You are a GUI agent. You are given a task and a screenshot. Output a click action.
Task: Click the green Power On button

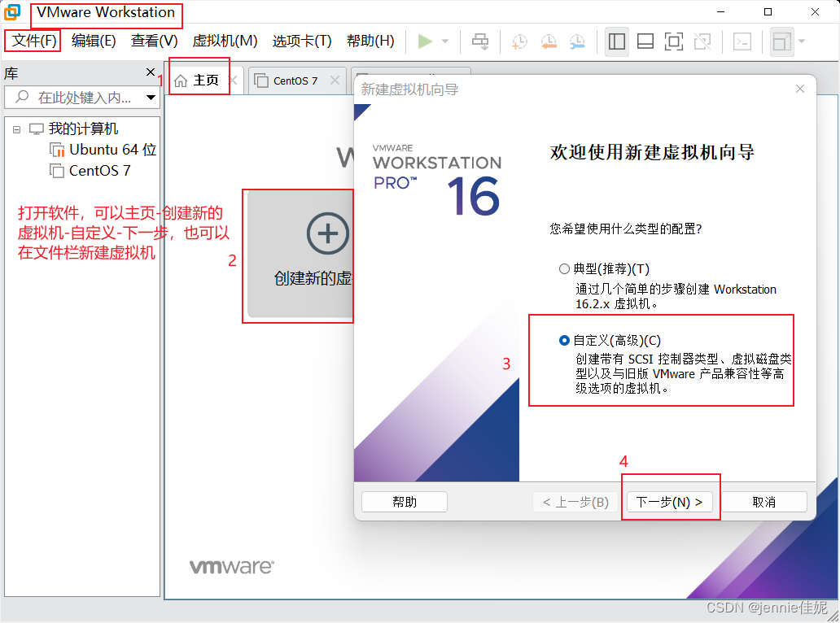coord(425,41)
